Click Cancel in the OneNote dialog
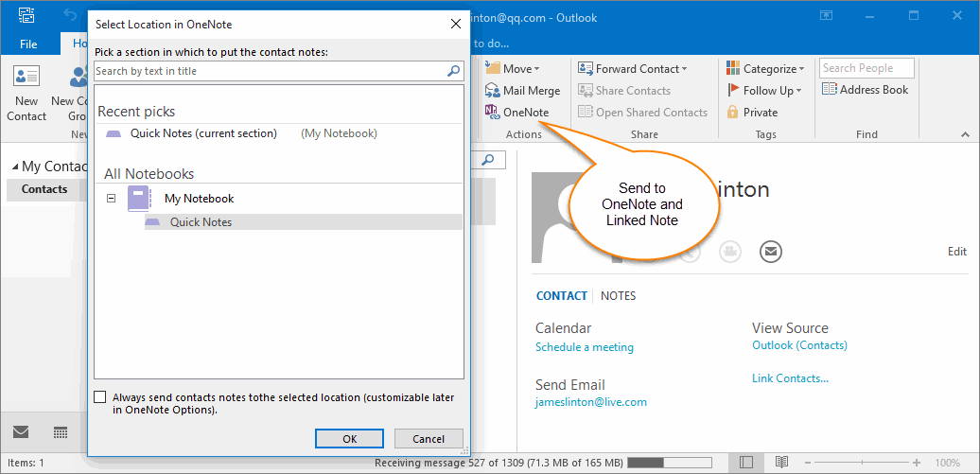Screen dimensions: 980x474 click(429, 439)
